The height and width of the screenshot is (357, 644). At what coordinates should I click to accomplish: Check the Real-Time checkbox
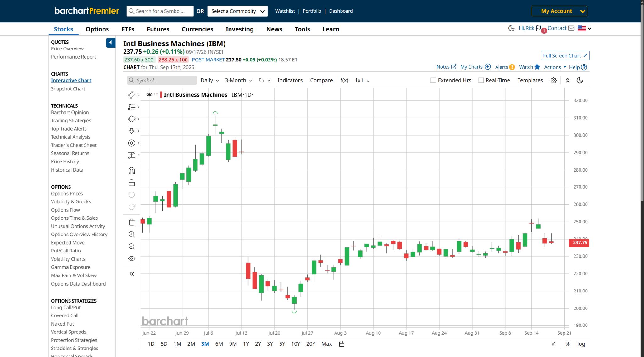tap(481, 81)
